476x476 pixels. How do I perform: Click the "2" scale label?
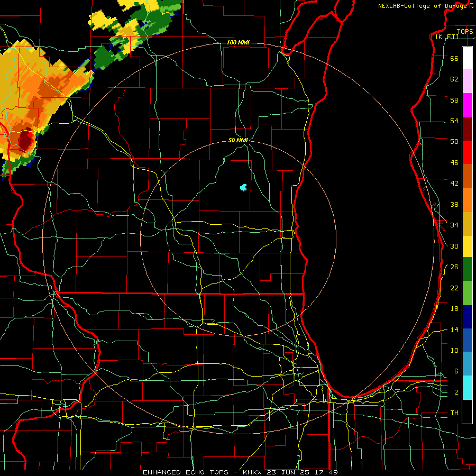pyautogui.click(x=456, y=392)
